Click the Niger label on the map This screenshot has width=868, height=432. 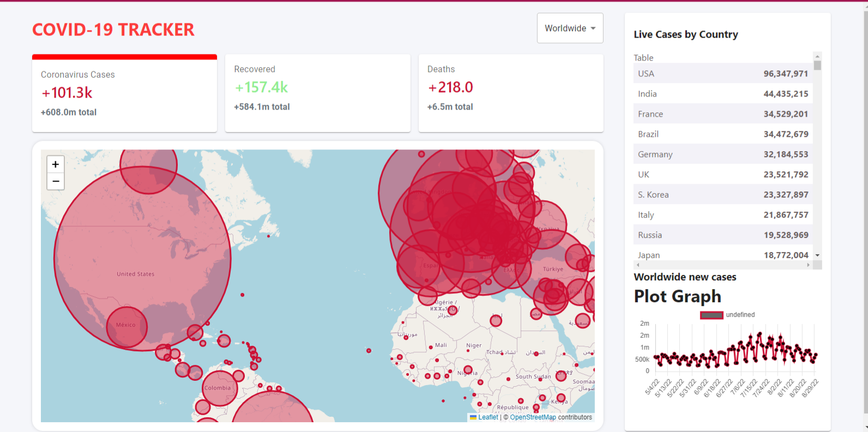pos(474,345)
